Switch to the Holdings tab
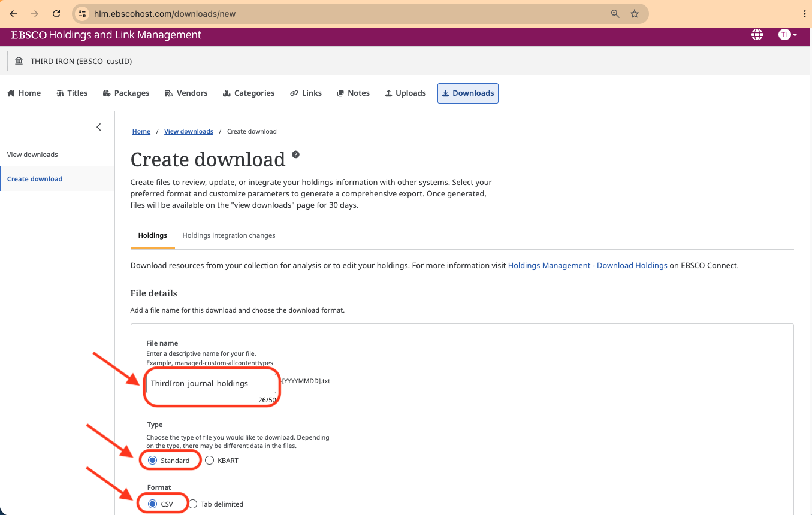 (x=153, y=235)
